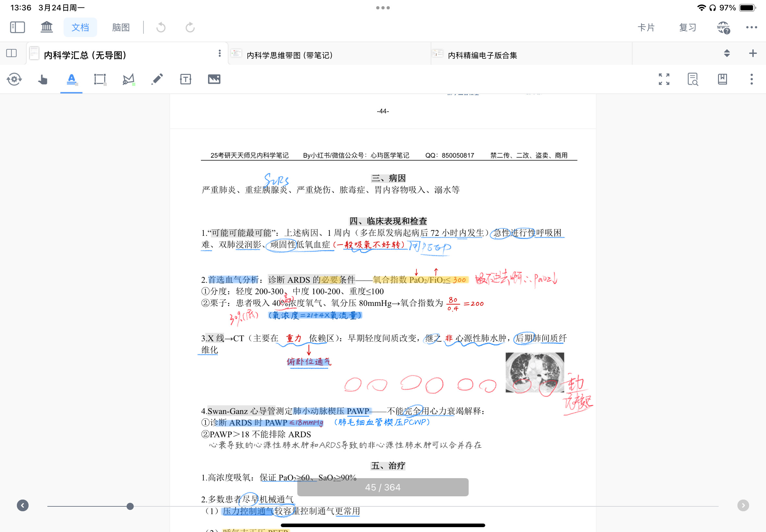Pick the text box insert tool
Image resolution: width=766 pixels, height=532 pixels.
pyautogui.click(x=185, y=79)
